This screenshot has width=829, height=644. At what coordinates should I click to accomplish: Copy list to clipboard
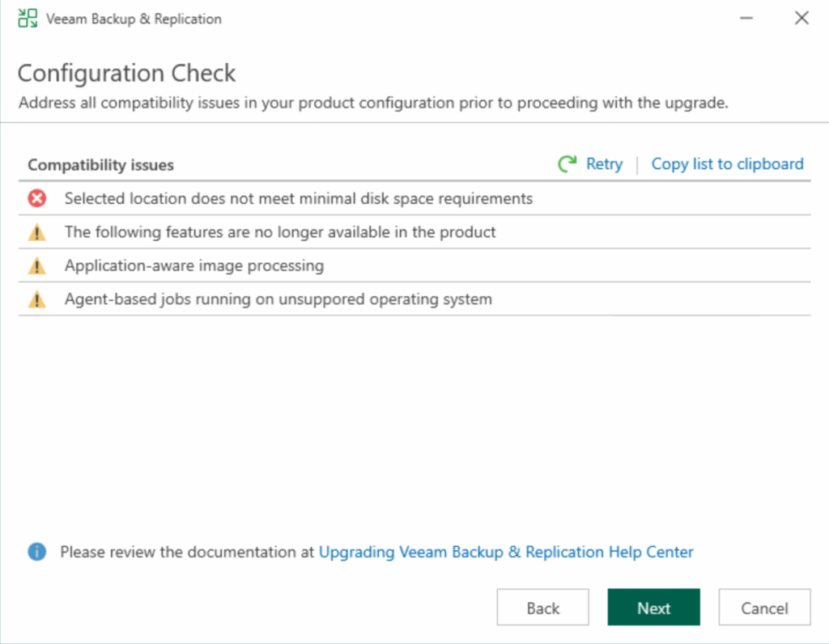[727, 164]
